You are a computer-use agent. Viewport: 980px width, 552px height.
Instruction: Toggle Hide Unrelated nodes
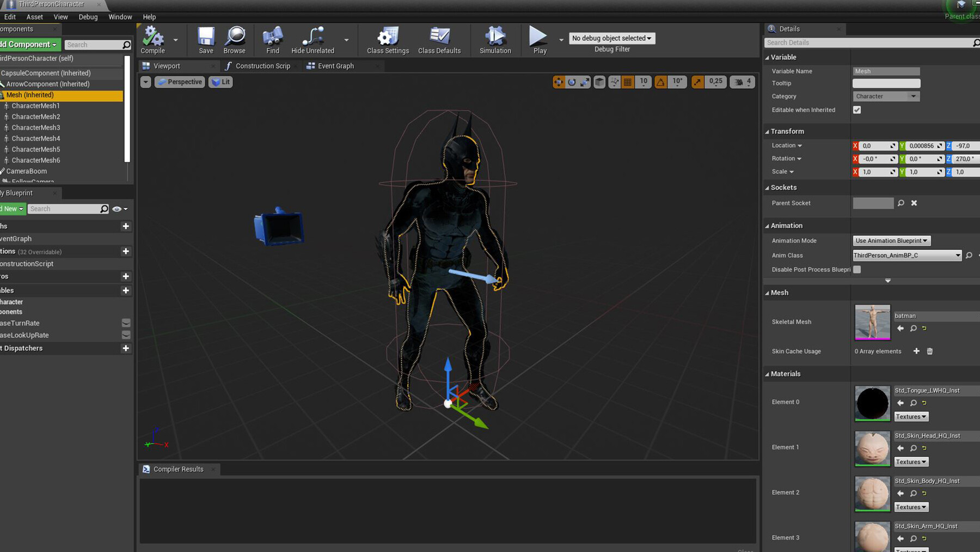click(x=313, y=40)
